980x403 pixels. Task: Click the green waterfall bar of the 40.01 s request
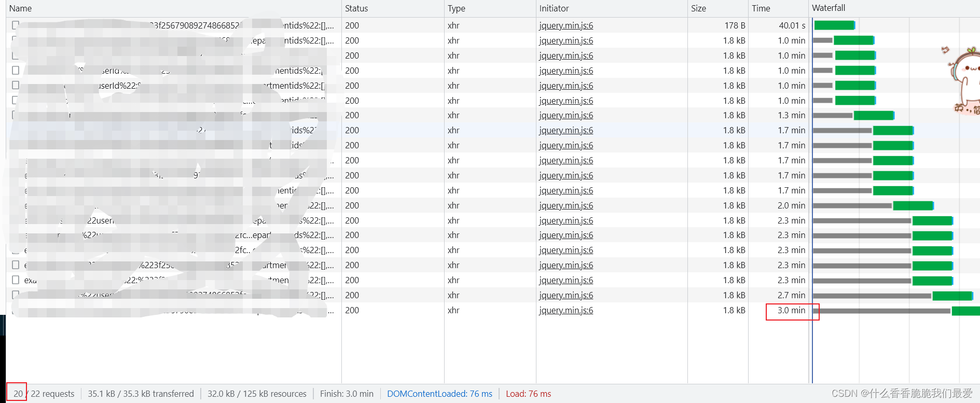pyautogui.click(x=834, y=25)
